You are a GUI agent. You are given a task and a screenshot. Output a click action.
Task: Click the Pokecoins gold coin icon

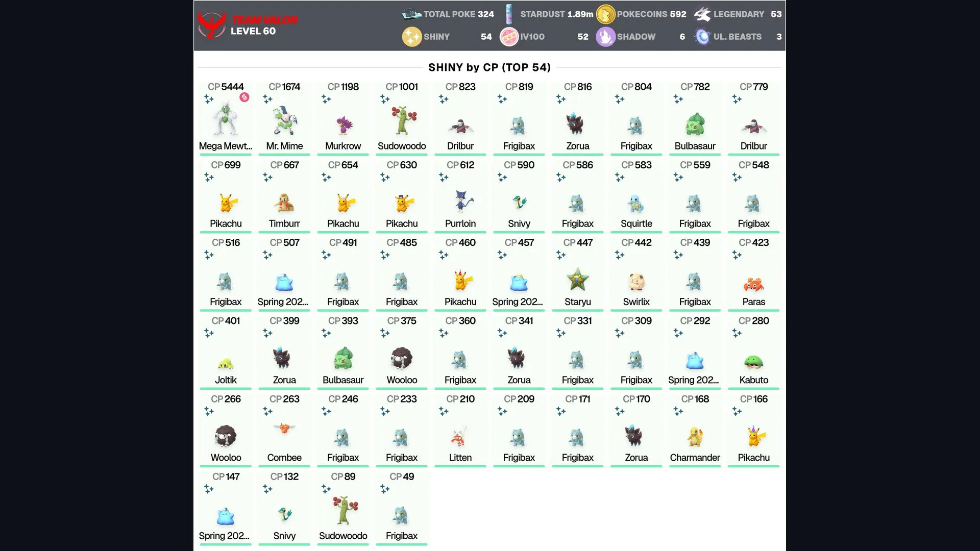point(605,14)
